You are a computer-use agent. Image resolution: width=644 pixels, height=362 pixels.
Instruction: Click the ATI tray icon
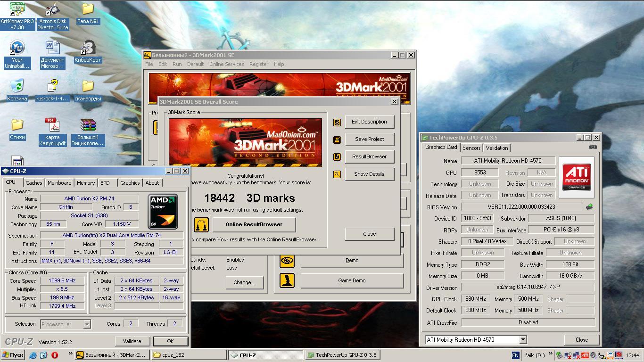[x=585, y=355]
